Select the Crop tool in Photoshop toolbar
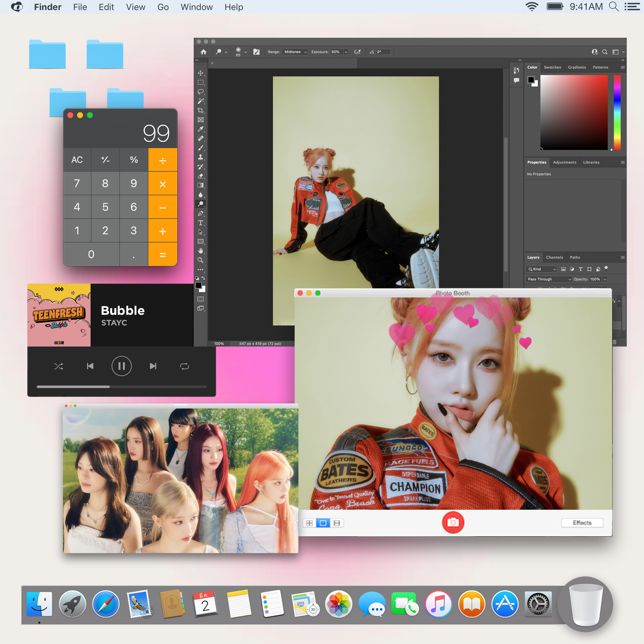Screen dimensions: 644x644 [x=200, y=110]
